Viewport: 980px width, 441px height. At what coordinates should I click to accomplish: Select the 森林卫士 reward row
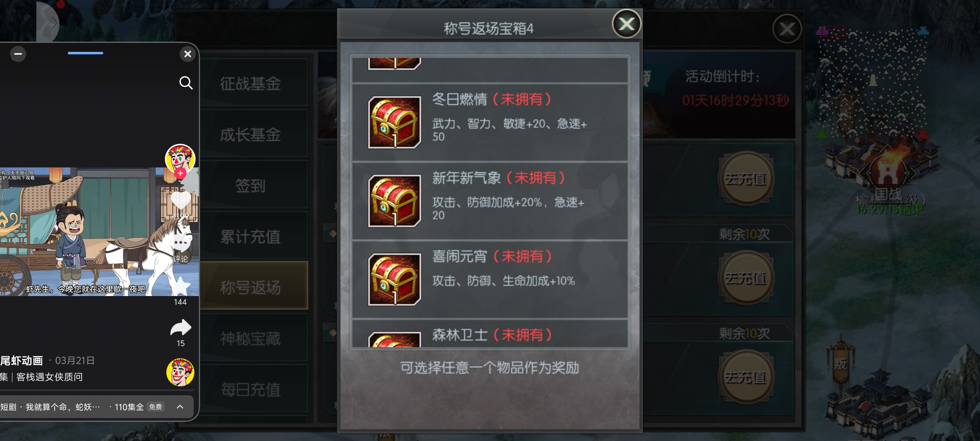pyautogui.click(x=490, y=334)
